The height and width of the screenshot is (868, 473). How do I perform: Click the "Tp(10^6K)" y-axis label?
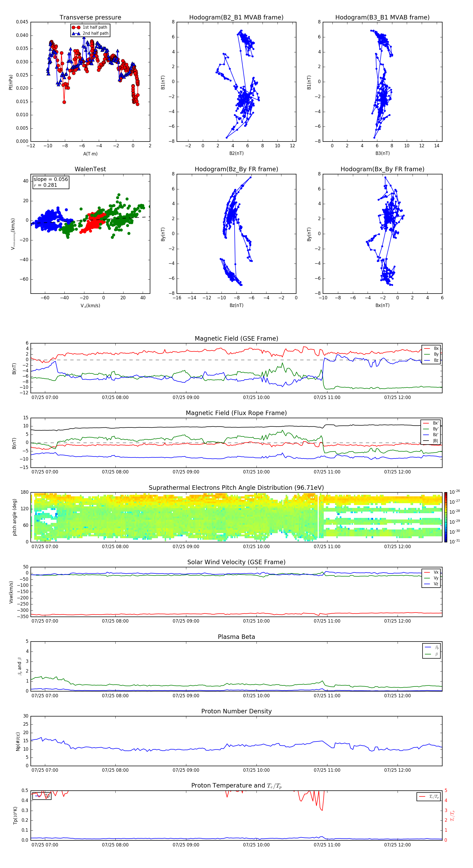15,815
